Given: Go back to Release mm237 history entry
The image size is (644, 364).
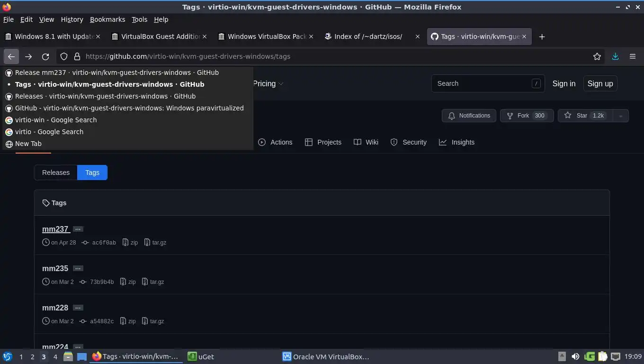Looking at the screenshot, I should pyautogui.click(x=128, y=73).
